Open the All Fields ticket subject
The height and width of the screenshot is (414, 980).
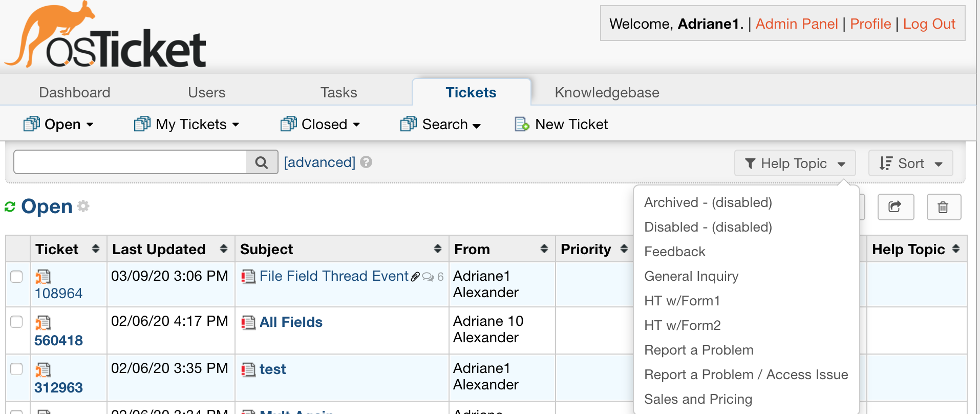click(x=291, y=322)
